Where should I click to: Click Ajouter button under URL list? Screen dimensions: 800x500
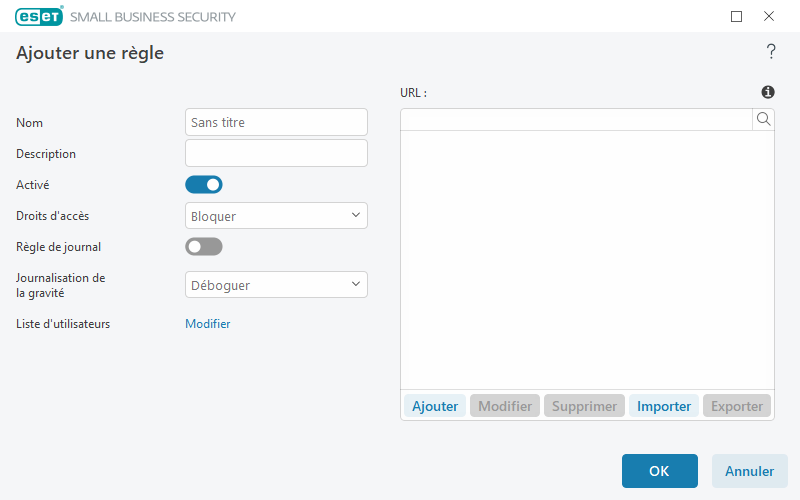click(435, 406)
